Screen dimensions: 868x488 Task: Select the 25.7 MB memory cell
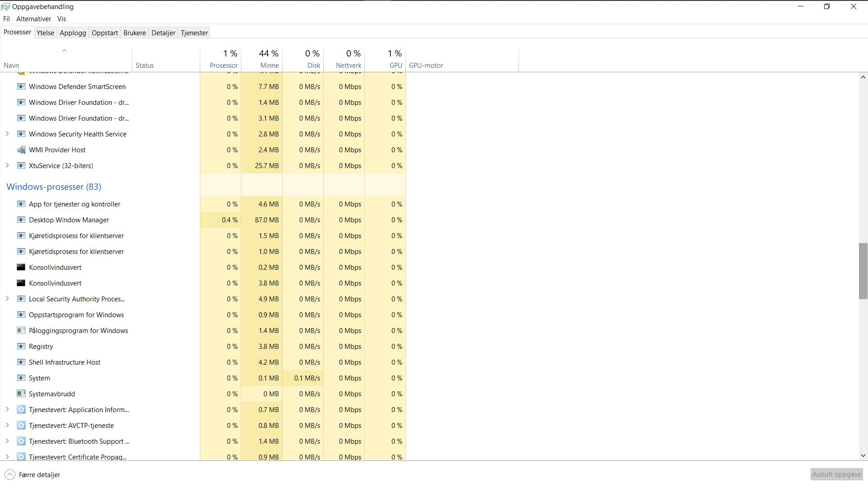click(262, 165)
